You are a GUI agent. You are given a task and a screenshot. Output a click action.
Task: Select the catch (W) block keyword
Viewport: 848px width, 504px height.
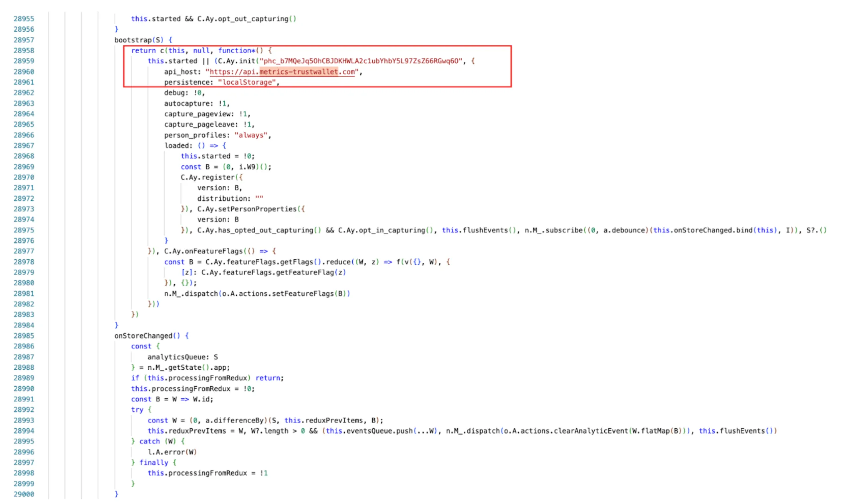[150, 441]
